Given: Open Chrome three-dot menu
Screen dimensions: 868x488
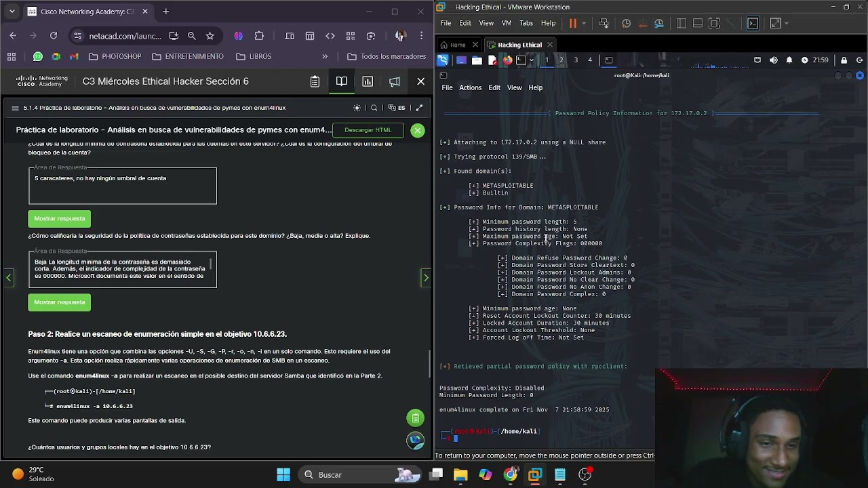Looking at the screenshot, I should (422, 36).
